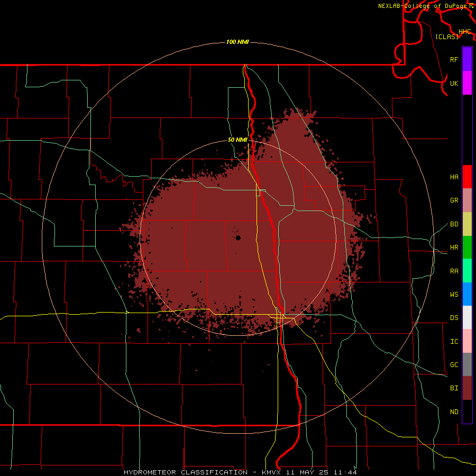
Task: Click the IC legend label
Action: [454, 342]
